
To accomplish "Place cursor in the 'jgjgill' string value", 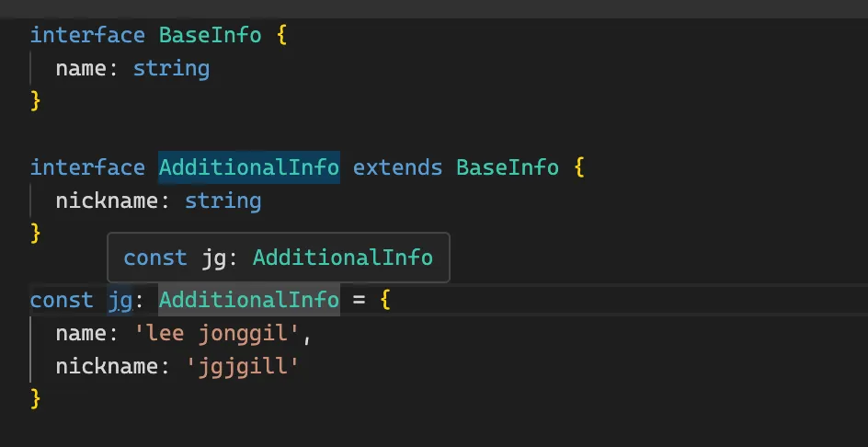I will point(243,367).
